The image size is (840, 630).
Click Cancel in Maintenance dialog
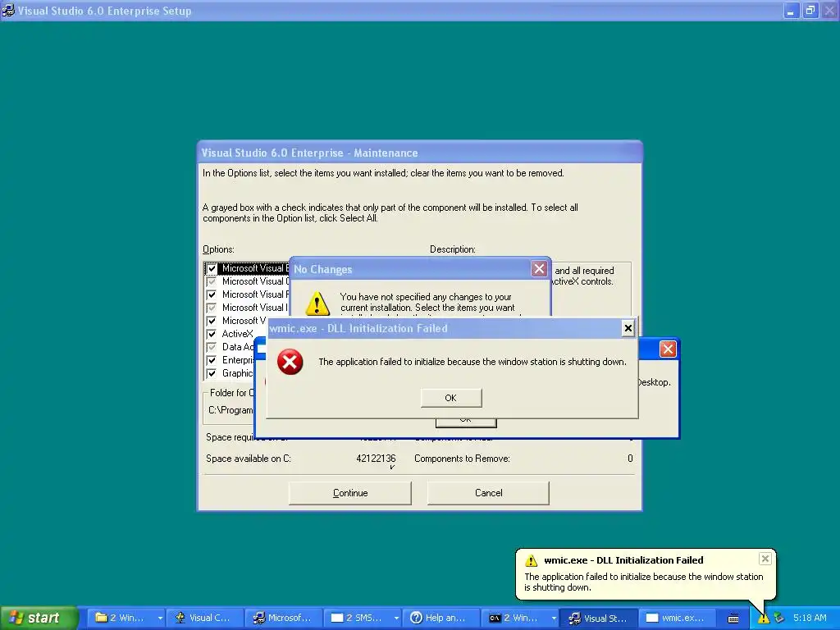pyautogui.click(x=489, y=493)
